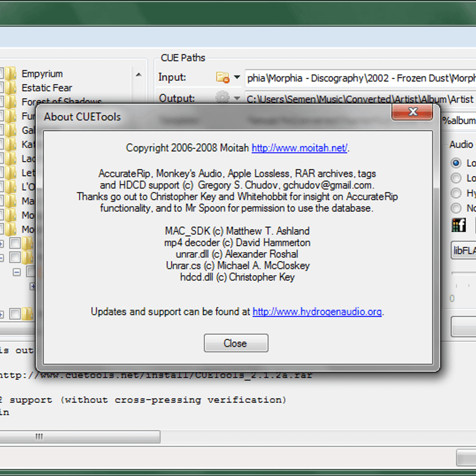
Task: Open the libFLAC encoder dropdown
Action: (464, 250)
